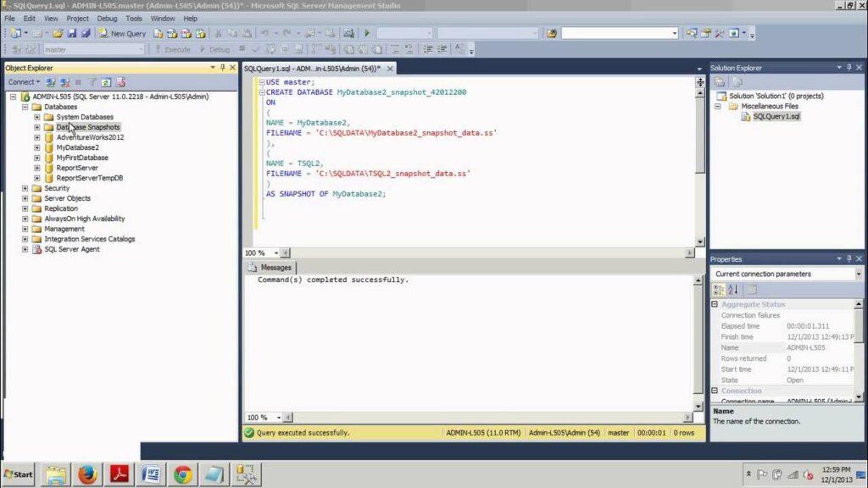
Task: Toggle auto-hide pin on Object Explorer
Action: pos(224,68)
